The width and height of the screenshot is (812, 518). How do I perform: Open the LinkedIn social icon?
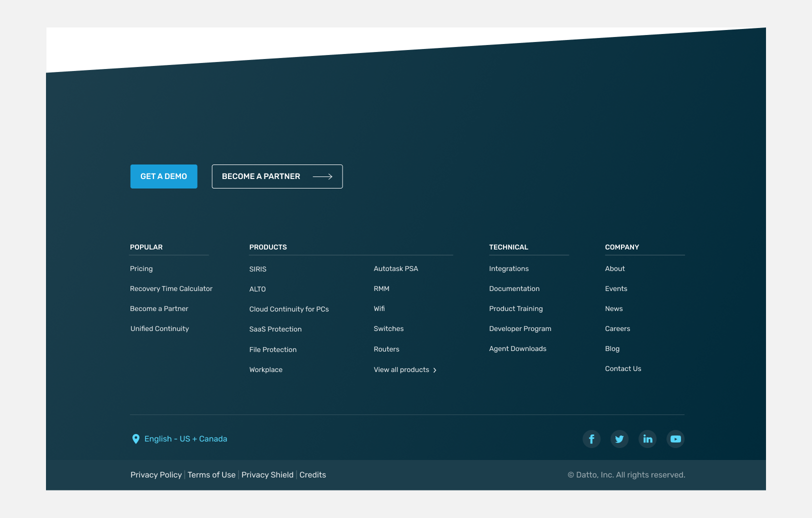pyautogui.click(x=647, y=439)
